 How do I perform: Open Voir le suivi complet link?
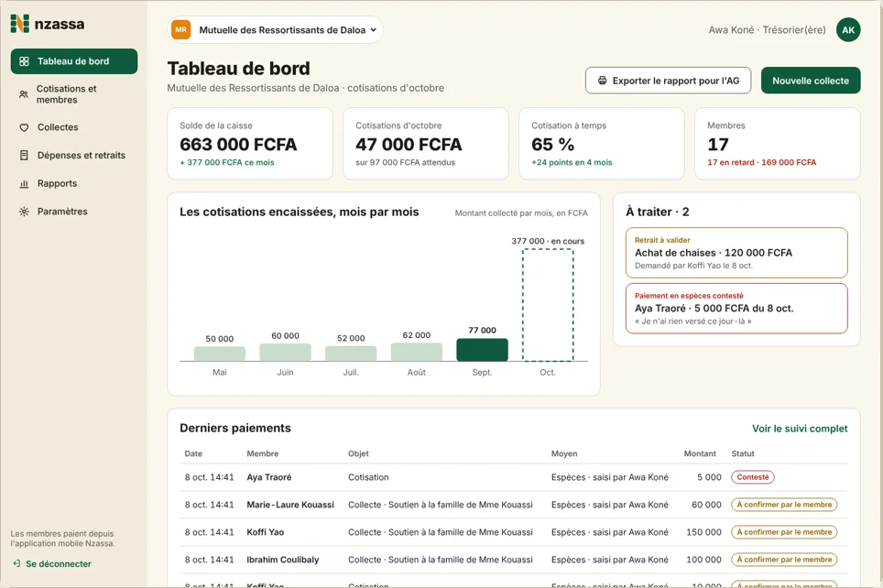click(800, 429)
